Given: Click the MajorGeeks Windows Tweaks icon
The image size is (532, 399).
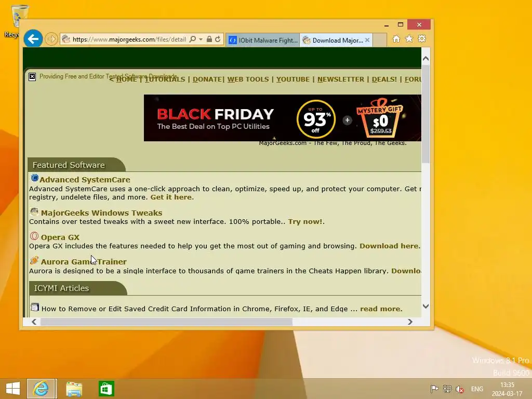Looking at the screenshot, I should (34, 212).
